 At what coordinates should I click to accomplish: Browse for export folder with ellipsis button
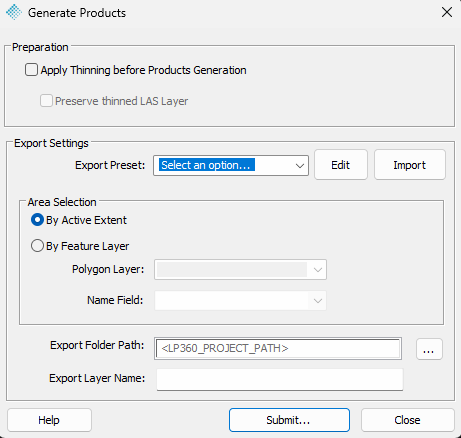429,349
